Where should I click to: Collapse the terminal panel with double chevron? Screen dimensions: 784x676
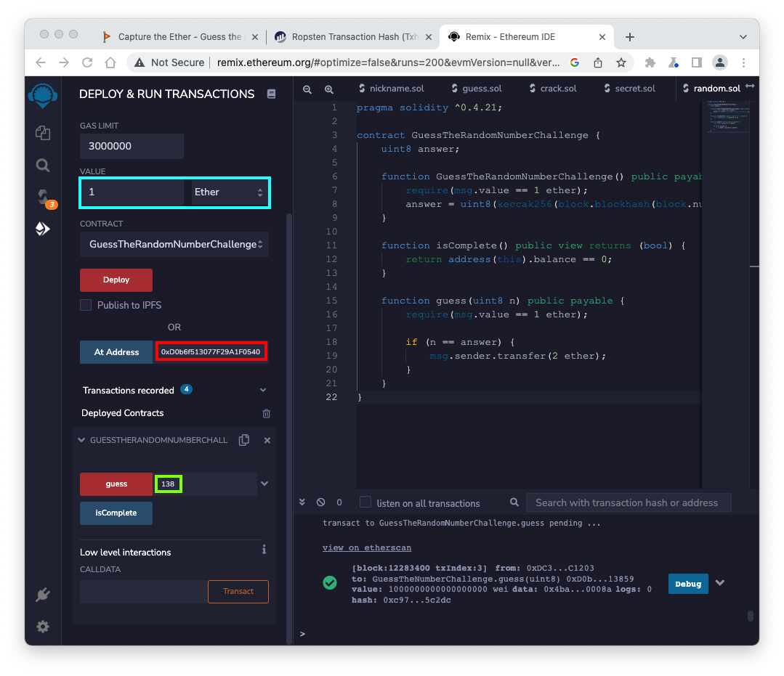coord(303,502)
